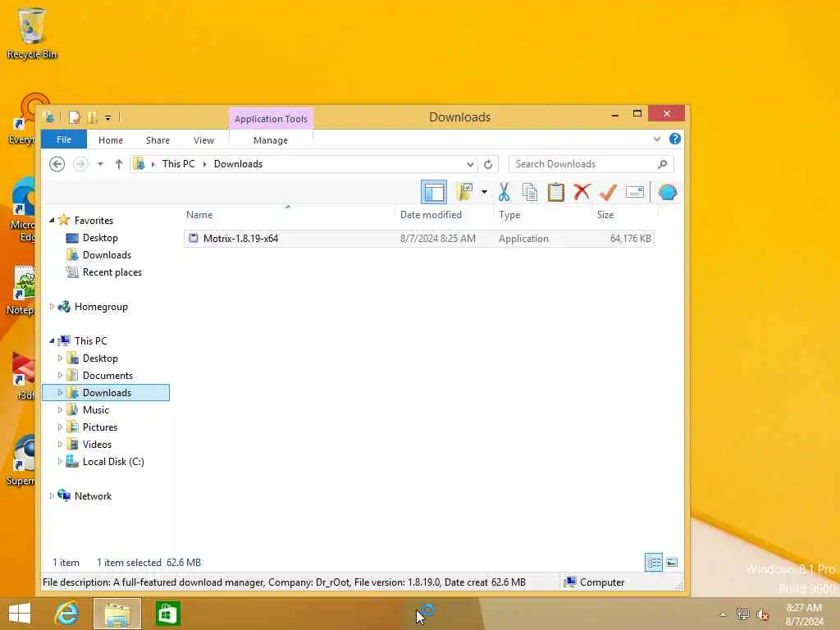Open Recycle Bin on the desktop
The width and height of the screenshot is (840, 630).
[x=31, y=33]
